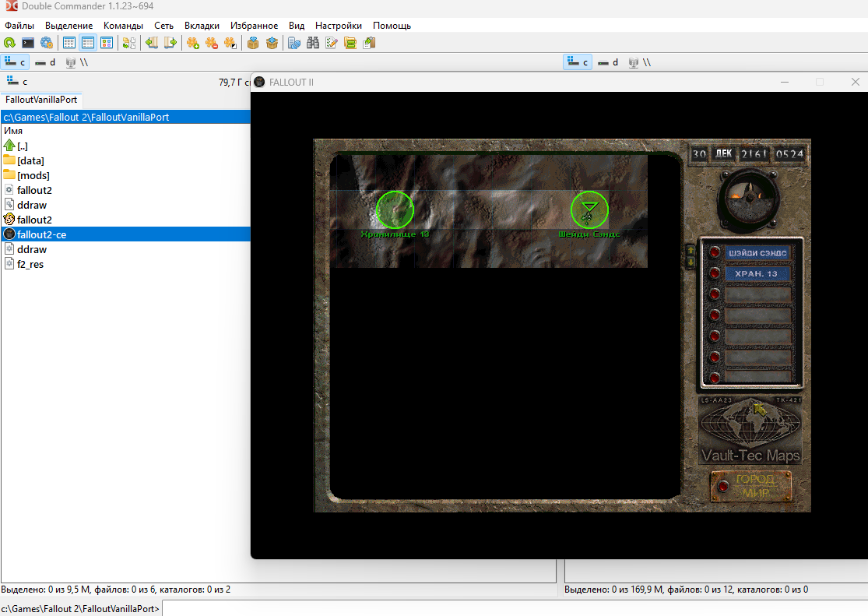Screen dimensions: 868x616
Task: Select the [mods] folder
Action: click(x=125, y=175)
